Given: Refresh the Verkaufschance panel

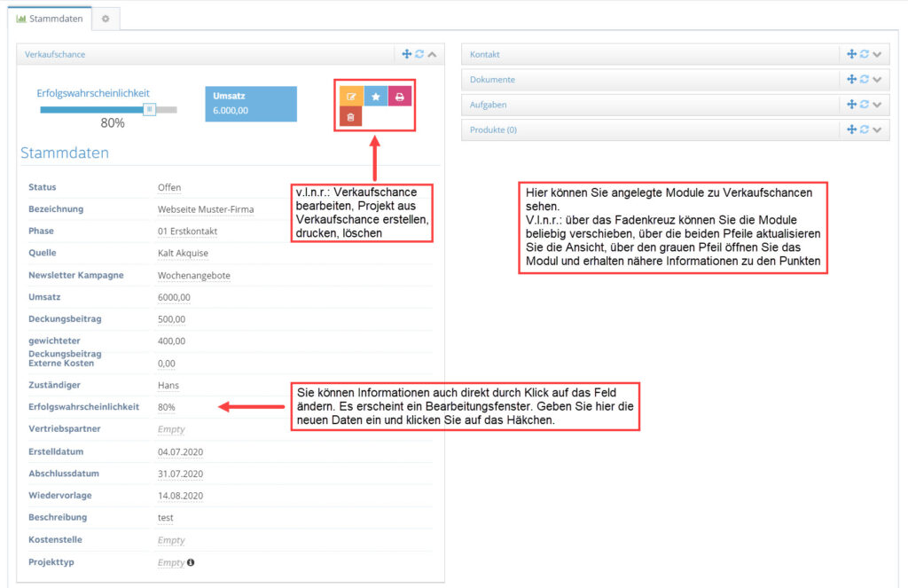Looking at the screenshot, I should pyautogui.click(x=419, y=54).
